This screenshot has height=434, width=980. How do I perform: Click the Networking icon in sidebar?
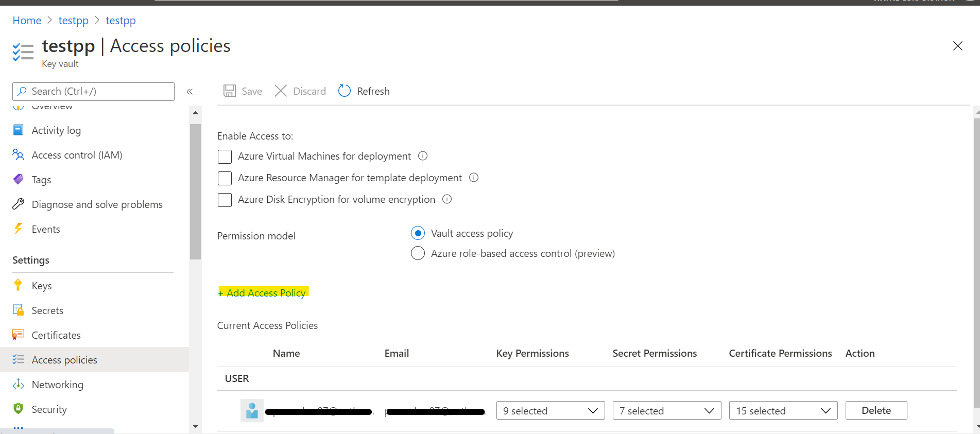[x=18, y=384]
